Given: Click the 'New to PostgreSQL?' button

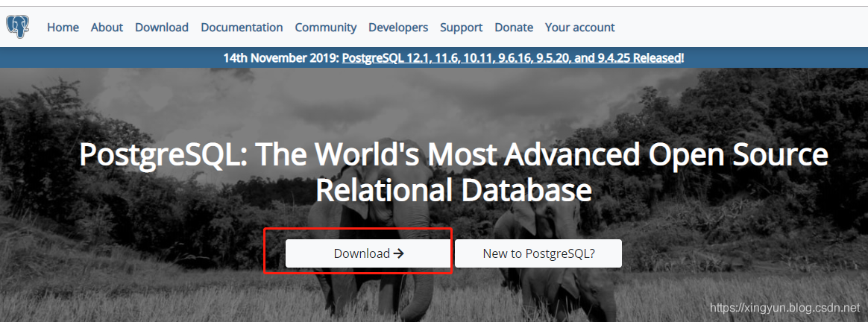Looking at the screenshot, I should [538, 253].
